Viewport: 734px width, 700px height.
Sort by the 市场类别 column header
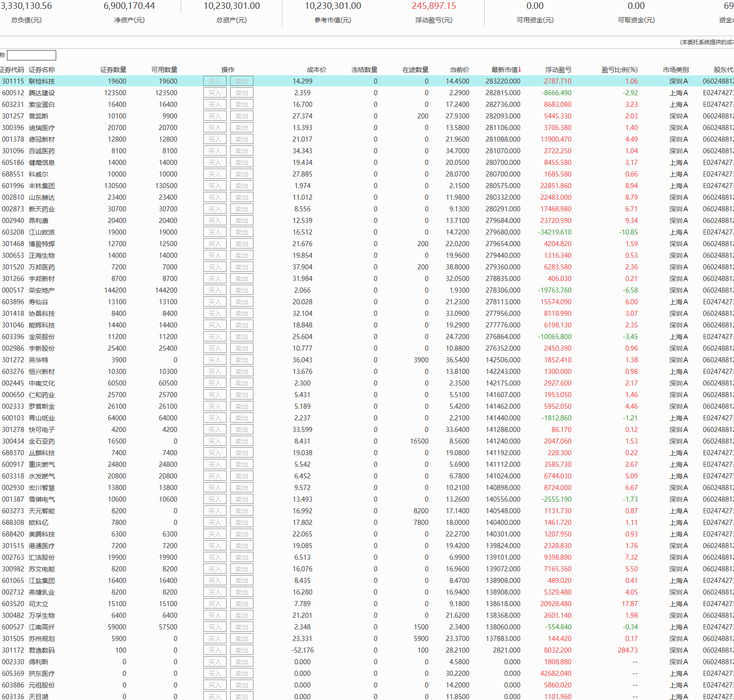coord(676,70)
